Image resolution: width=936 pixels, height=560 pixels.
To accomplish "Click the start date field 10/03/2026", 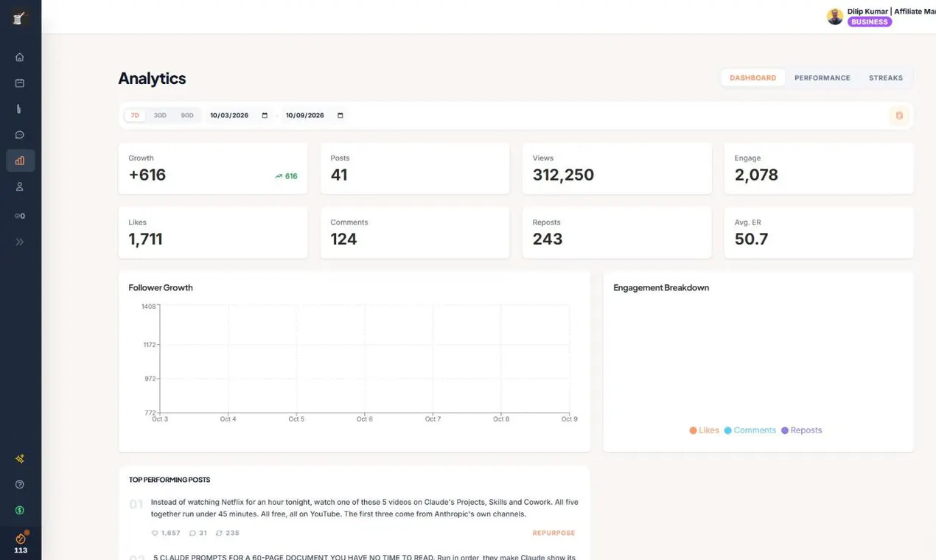I will click(x=239, y=116).
